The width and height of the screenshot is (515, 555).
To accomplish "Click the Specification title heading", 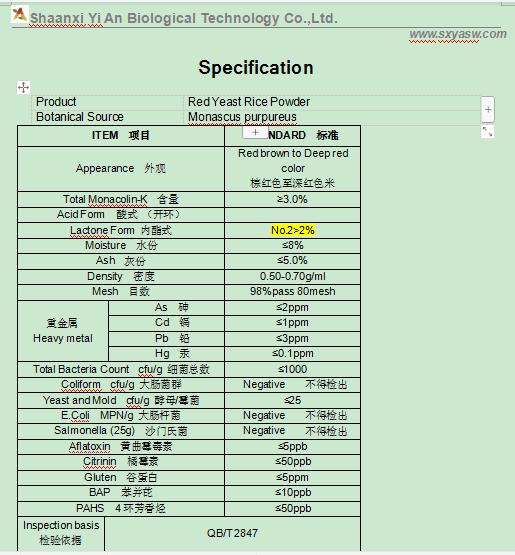I will (256, 67).
